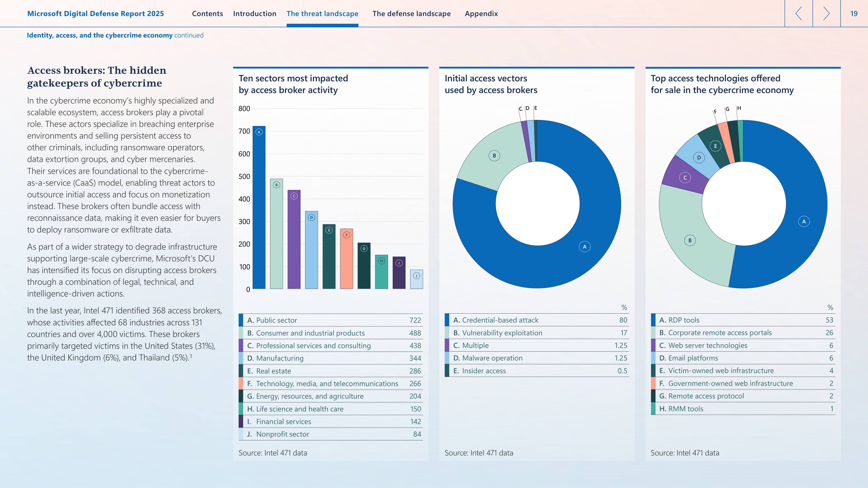868x488 pixels.
Task: Click the circled D marker on the light blue bar
Action: coord(311,218)
